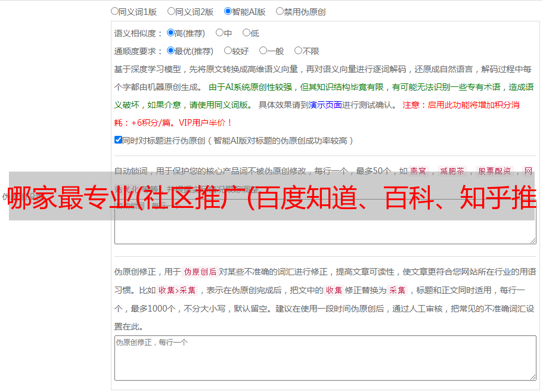This screenshot has width=543, height=392.
Task: Set 语义相似度 to 中
Action: pos(219,33)
